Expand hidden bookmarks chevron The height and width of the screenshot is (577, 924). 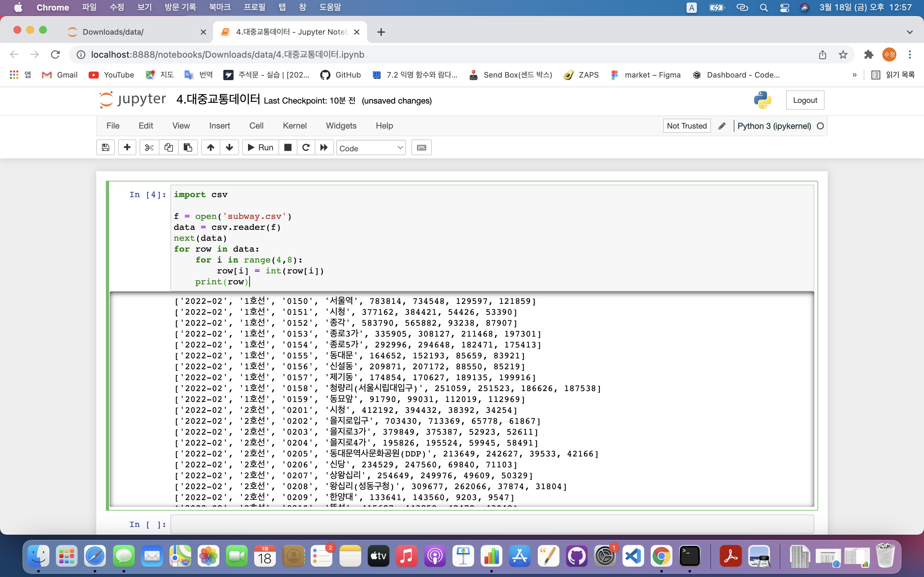point(854,75)
